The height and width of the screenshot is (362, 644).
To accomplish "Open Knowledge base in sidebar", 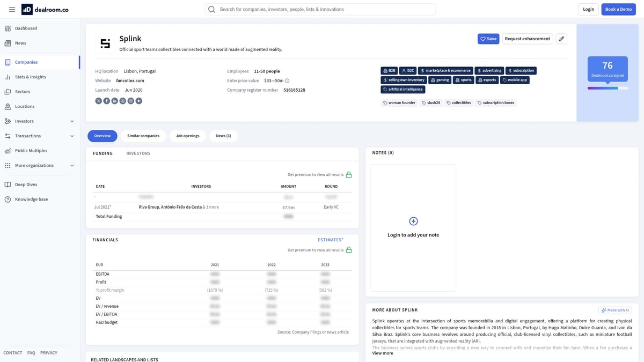I will pos(31,199).
